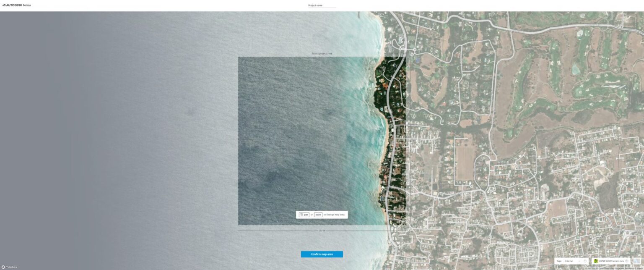Click the chevron on the Internal tags selector
This screenshot has width=644, height=270.
[x=579, y=261]
